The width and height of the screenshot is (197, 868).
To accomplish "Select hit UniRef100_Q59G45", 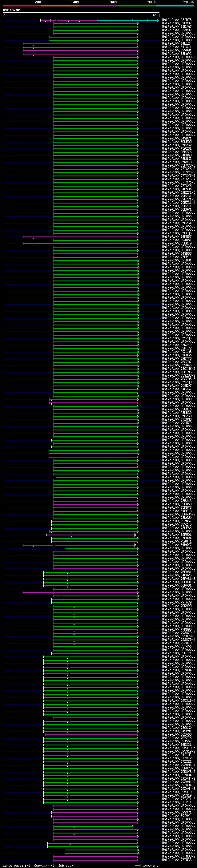I will coord(177,365).
